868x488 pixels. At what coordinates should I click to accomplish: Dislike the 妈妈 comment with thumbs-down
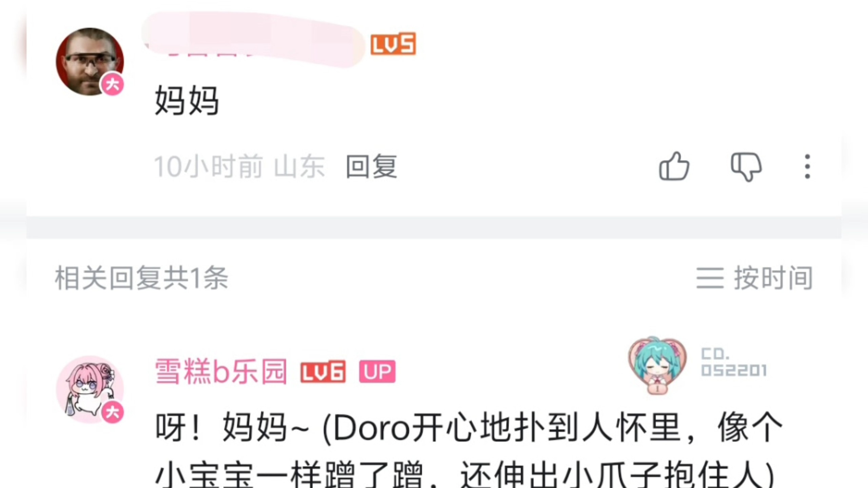pyautogui.click(x=746, y=167)
